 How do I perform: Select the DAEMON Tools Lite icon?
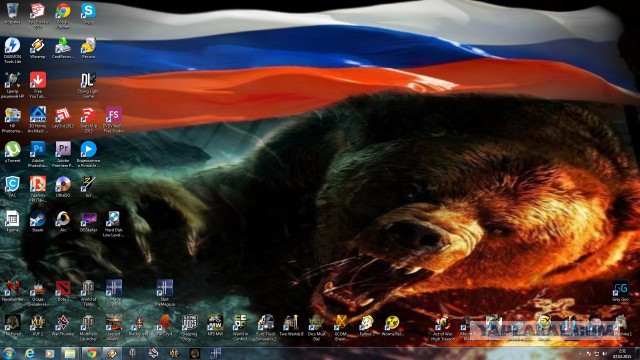[12, 50]
